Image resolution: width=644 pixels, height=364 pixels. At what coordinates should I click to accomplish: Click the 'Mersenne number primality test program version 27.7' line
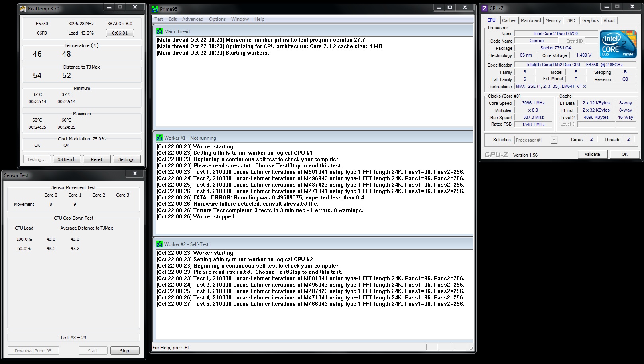261,40
